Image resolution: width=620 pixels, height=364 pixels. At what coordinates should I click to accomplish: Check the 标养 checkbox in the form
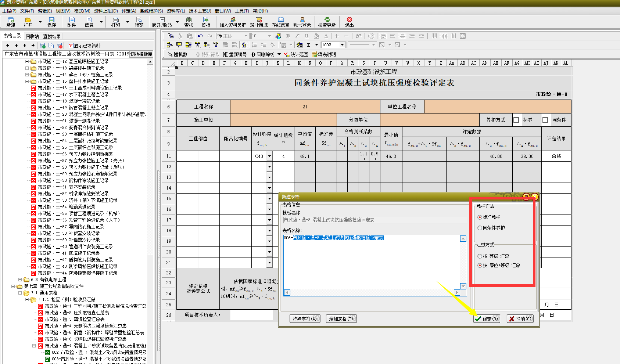point(516,120)
